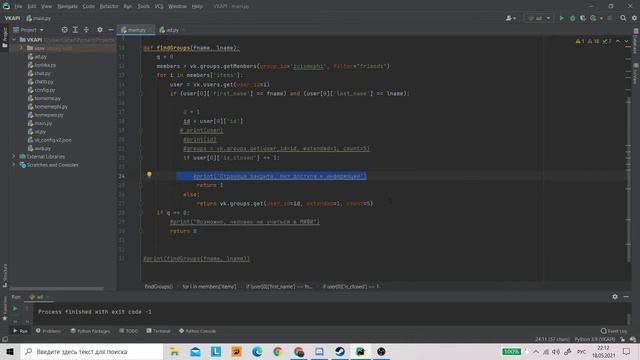The width and height of the screenshot is (640, 360).
Task: Open Mail app from taskbar
Action: pyautogui.click(x=196, y=351)
